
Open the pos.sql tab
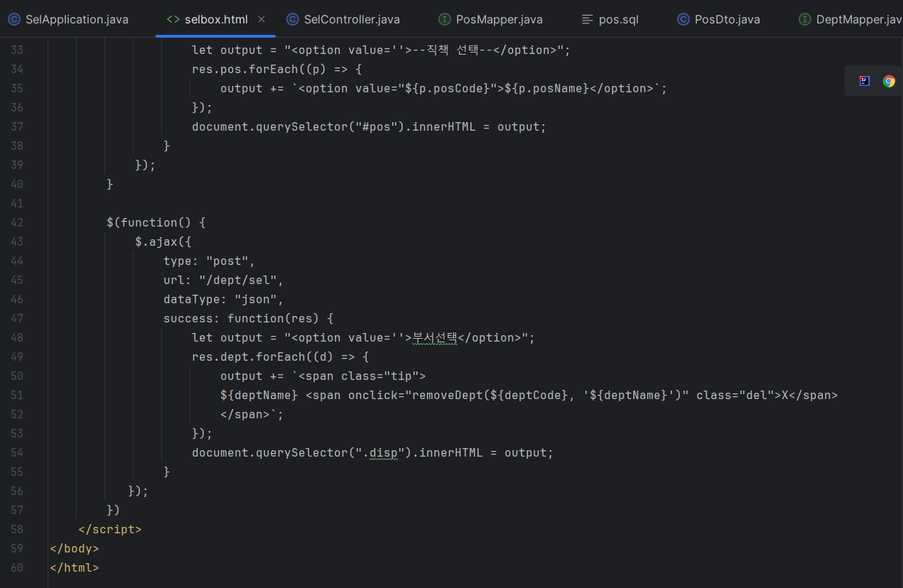(x=610, y=19)
